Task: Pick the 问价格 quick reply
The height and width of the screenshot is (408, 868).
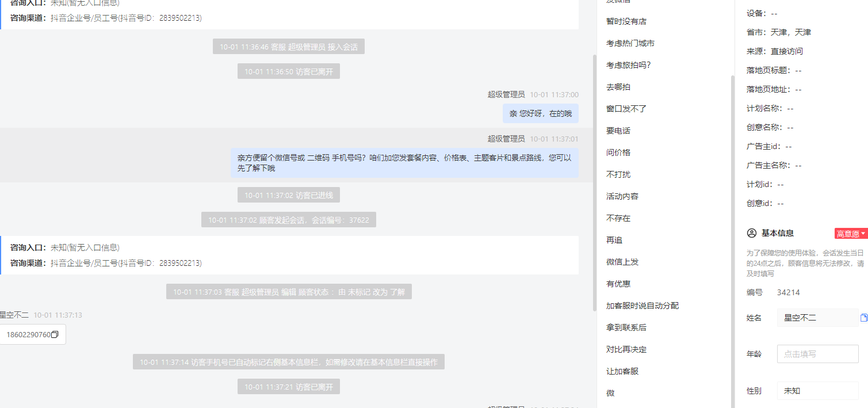Action: pyautogui.click(x=618, y=152)
